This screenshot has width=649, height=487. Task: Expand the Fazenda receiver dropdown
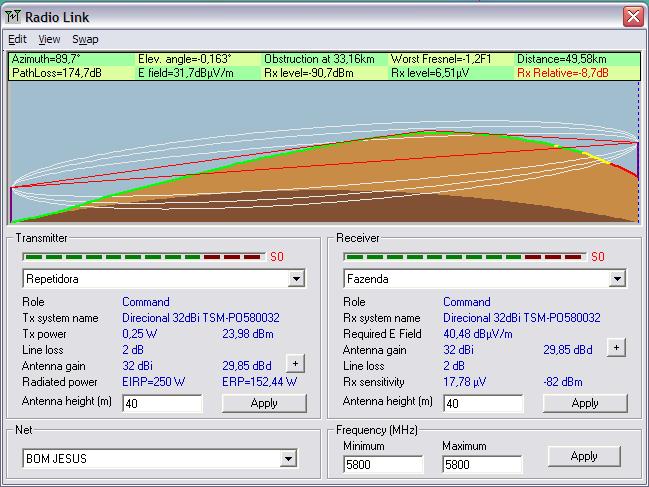(x=617, y=279)
